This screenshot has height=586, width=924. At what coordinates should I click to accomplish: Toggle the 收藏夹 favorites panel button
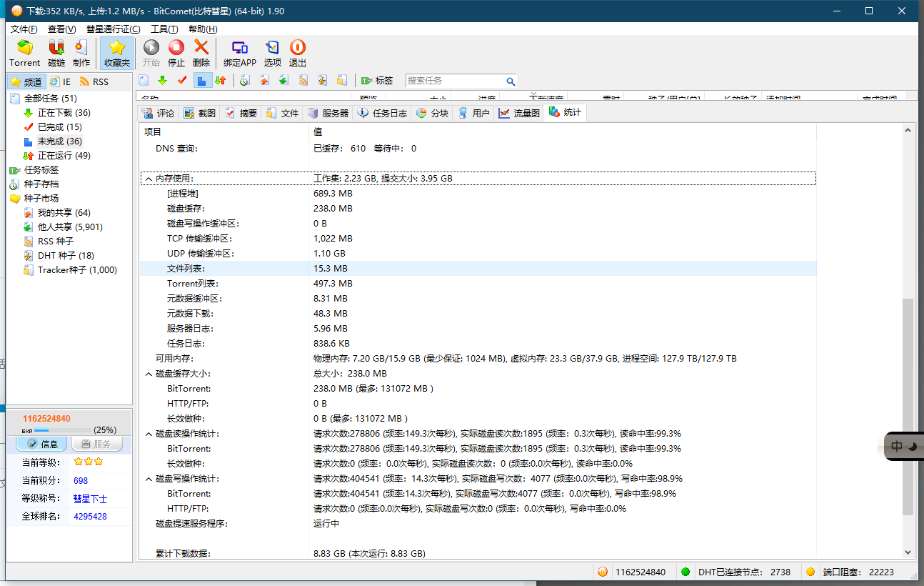117,54
